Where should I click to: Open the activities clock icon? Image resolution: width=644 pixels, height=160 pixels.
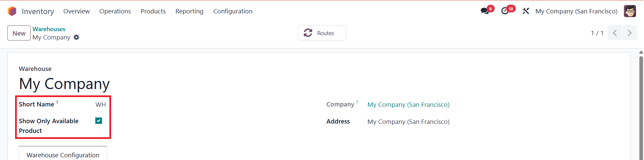505,11
